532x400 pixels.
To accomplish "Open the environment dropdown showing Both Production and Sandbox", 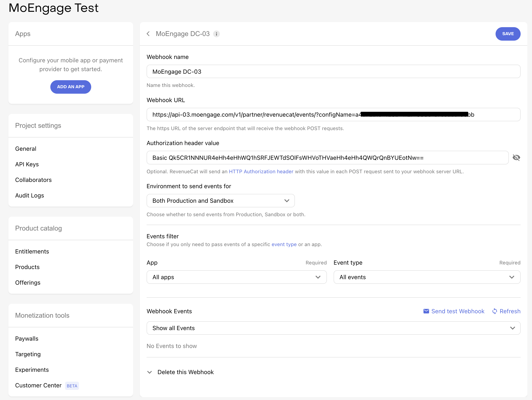I will click(221, 201).
